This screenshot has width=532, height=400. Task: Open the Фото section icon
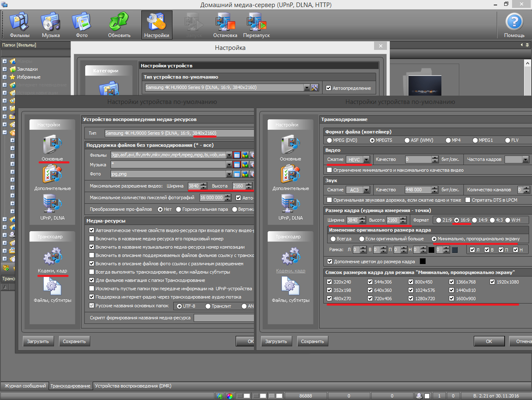(82, 25)
